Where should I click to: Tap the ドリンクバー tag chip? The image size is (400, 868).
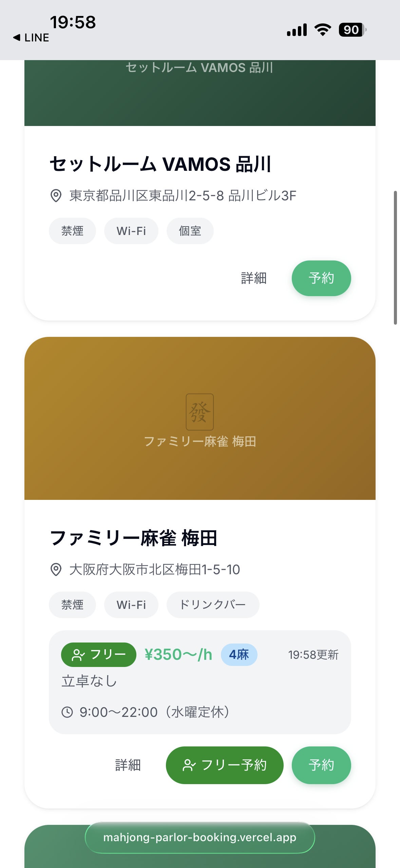[x=213, y=605]
